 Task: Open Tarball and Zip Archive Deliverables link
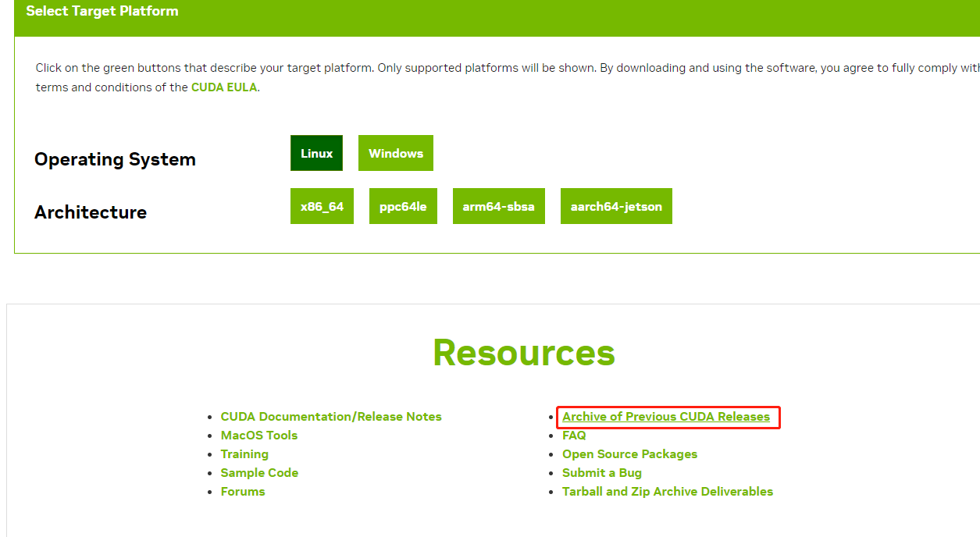668,492
